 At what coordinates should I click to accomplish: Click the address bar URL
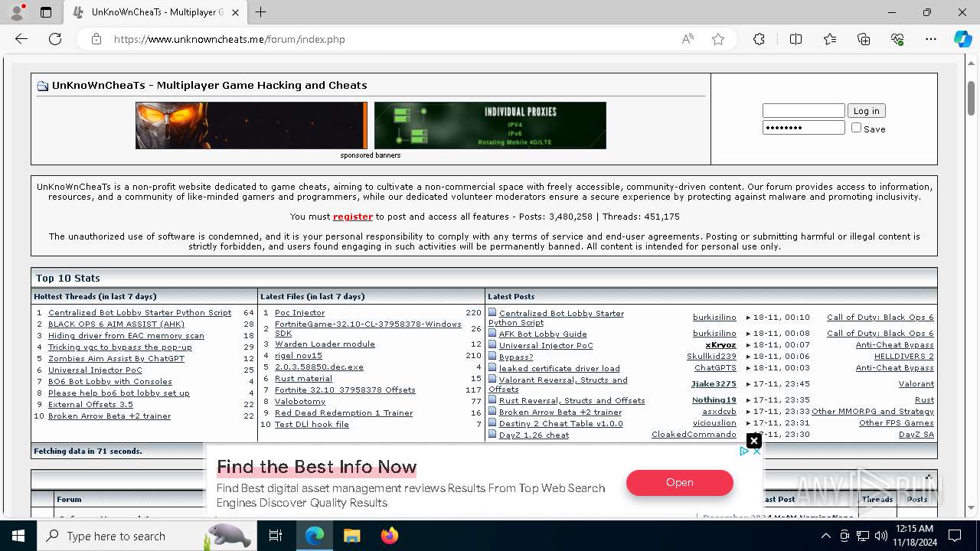(229, 39)
